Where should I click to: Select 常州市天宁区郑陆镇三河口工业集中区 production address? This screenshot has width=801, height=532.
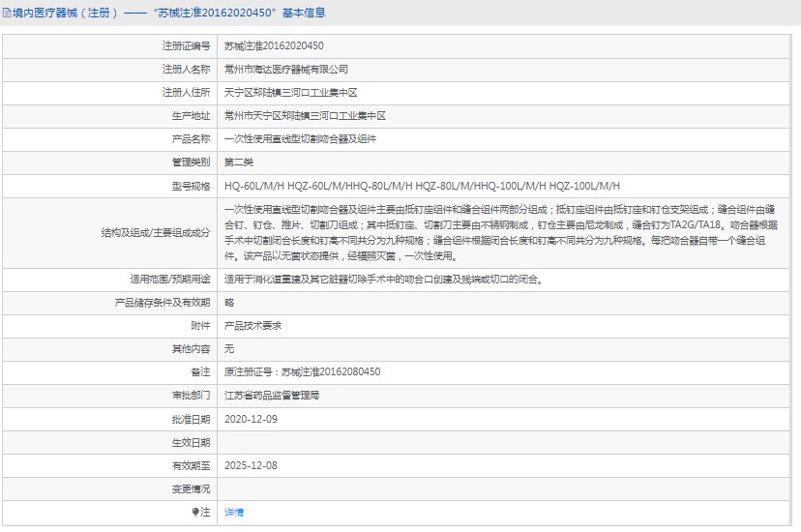[x=305, y=116]
